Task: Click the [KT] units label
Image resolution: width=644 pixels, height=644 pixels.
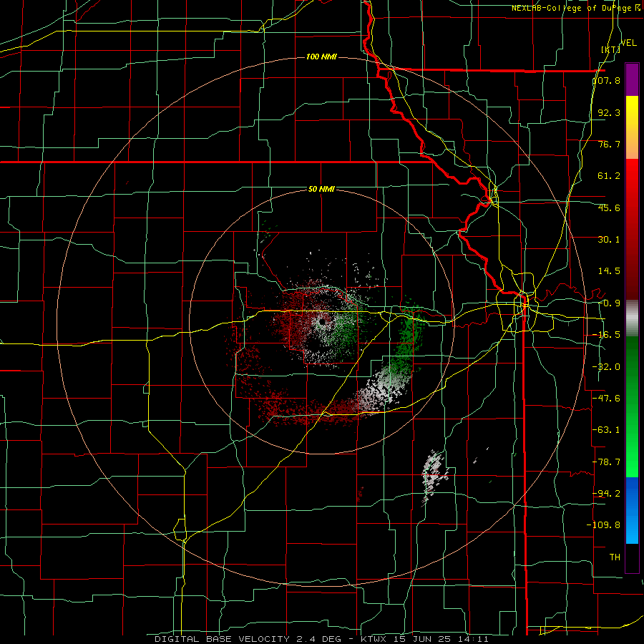Action: (x=610, y=49)
